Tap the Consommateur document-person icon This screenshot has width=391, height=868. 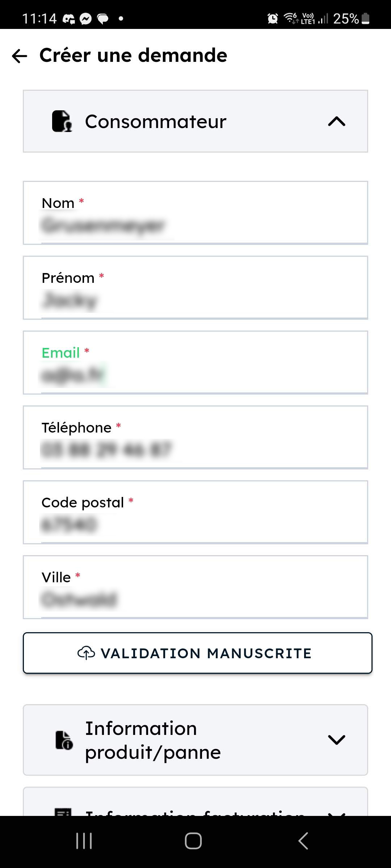pos(62,122)
